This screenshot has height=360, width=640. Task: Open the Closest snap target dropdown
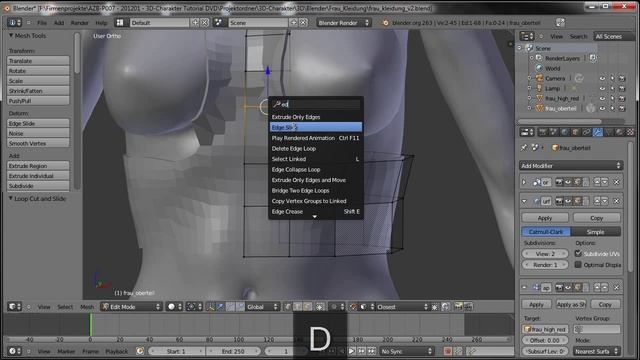[x=402, y=307]
